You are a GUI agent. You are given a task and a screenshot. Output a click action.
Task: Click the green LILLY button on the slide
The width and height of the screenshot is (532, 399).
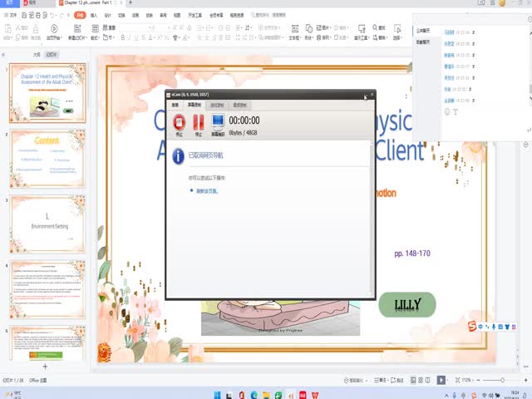407,305
